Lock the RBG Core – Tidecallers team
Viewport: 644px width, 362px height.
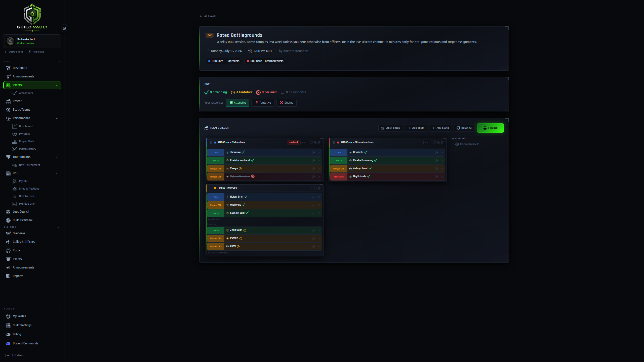click(x=315, y=143)
